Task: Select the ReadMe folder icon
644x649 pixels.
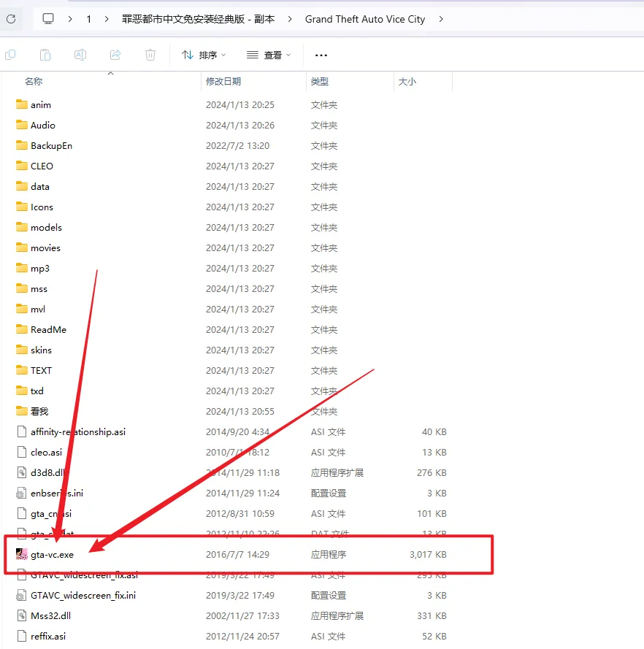Action: pos(21,329)
